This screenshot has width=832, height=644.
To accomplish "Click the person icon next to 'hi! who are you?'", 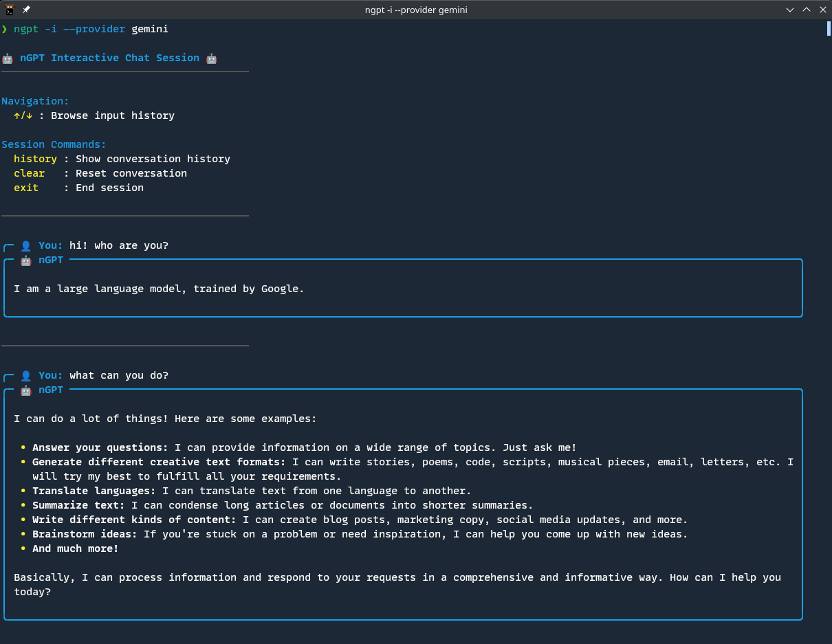I will [x=26, y=245].
